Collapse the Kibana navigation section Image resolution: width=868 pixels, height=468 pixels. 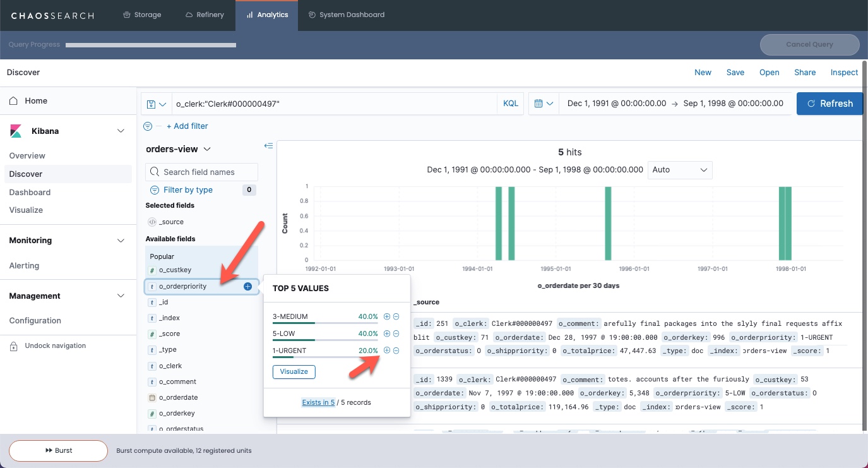pyautogui.click(x=121, y=131)
